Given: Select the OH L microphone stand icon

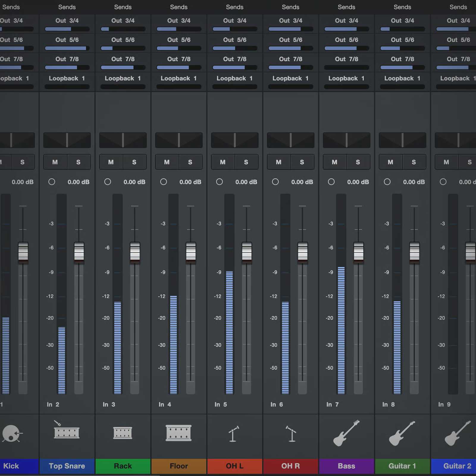Looking at the screenshot, I should coord(233,434).
